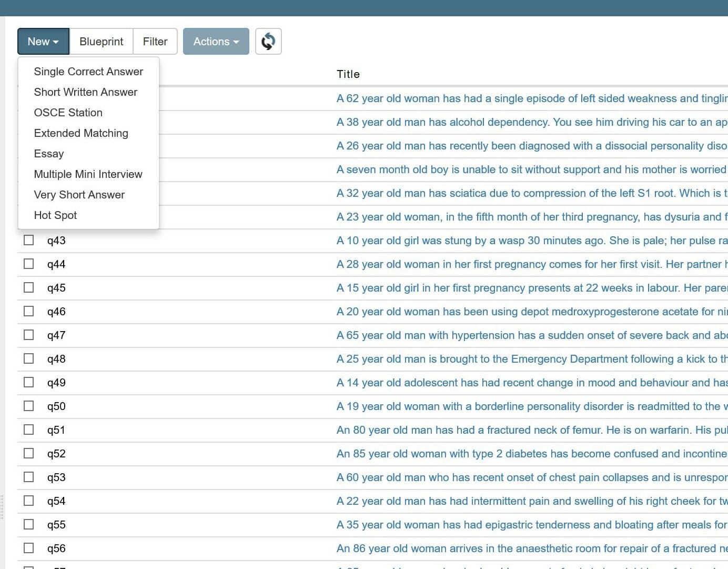Expand the Actions dropdown menu
This screenshot has height=569, width=728.
click(x=216, y=42)
